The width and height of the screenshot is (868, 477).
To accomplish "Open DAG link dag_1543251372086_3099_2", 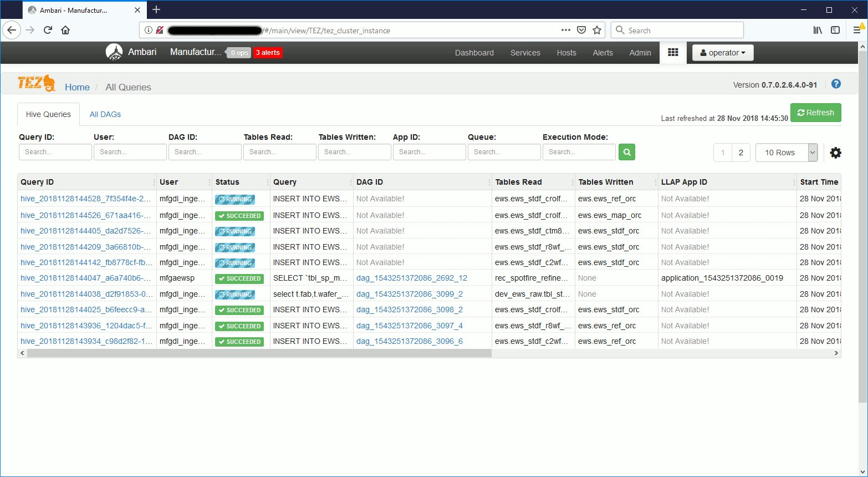I will 410,294.
